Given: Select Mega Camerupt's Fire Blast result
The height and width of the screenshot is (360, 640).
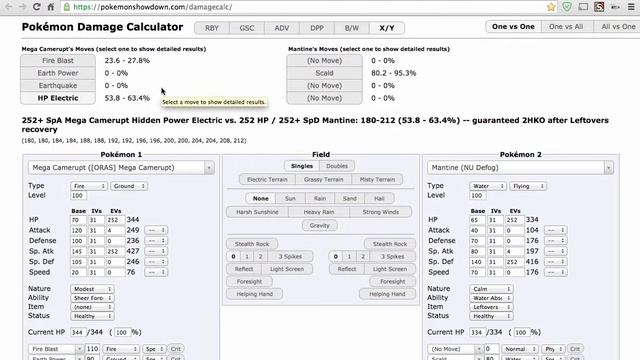Looking at the screenshot, I should click(58, 60).
